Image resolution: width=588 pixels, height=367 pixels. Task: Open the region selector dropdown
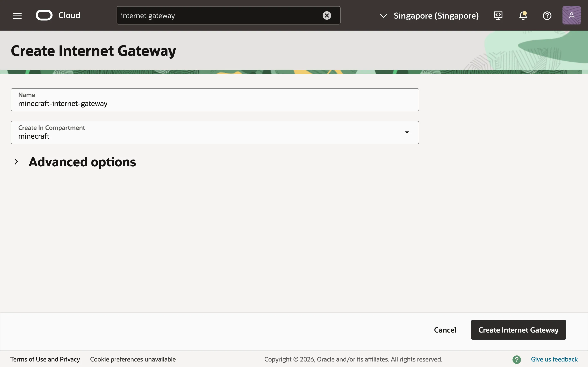(383, 16)
